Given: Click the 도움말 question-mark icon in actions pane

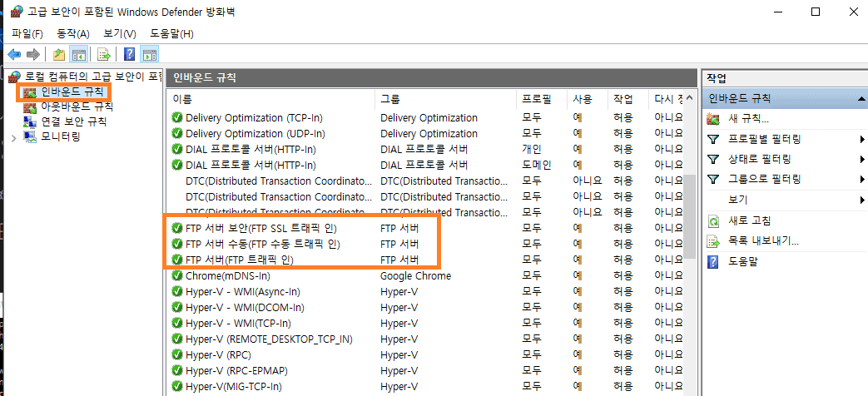Looking at the screenshot, I should click(714, 262).
